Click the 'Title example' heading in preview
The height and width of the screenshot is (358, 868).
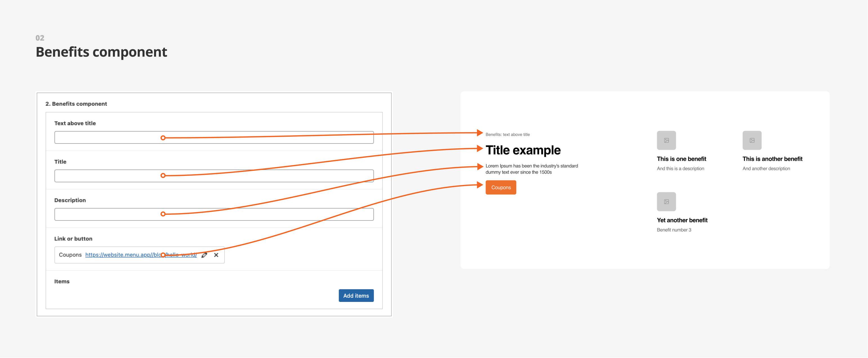(523, 150)
